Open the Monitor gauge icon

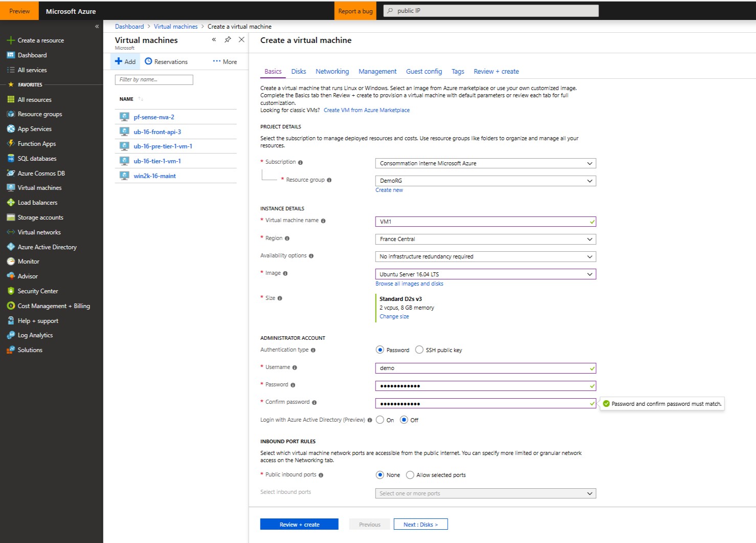click(10, 262)
